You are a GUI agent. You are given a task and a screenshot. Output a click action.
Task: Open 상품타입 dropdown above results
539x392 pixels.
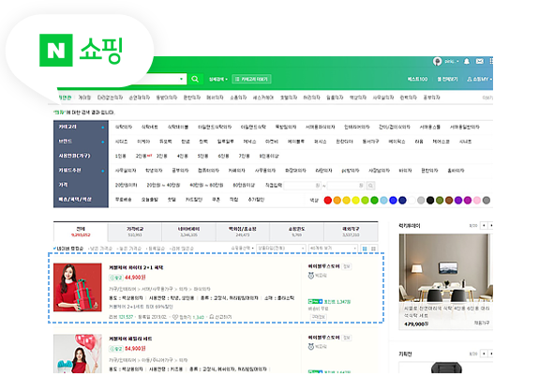click(281, 249)
